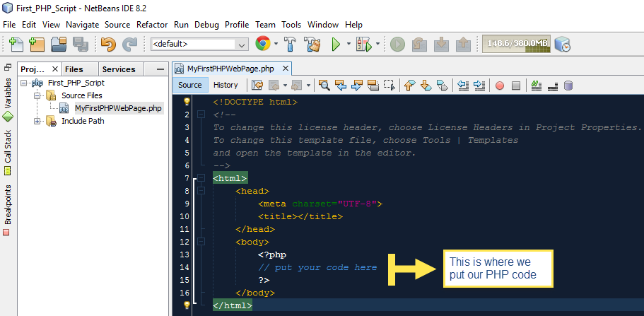644x316 pixels.
Task: Open the File menu
Action: [x=9, y=25]
